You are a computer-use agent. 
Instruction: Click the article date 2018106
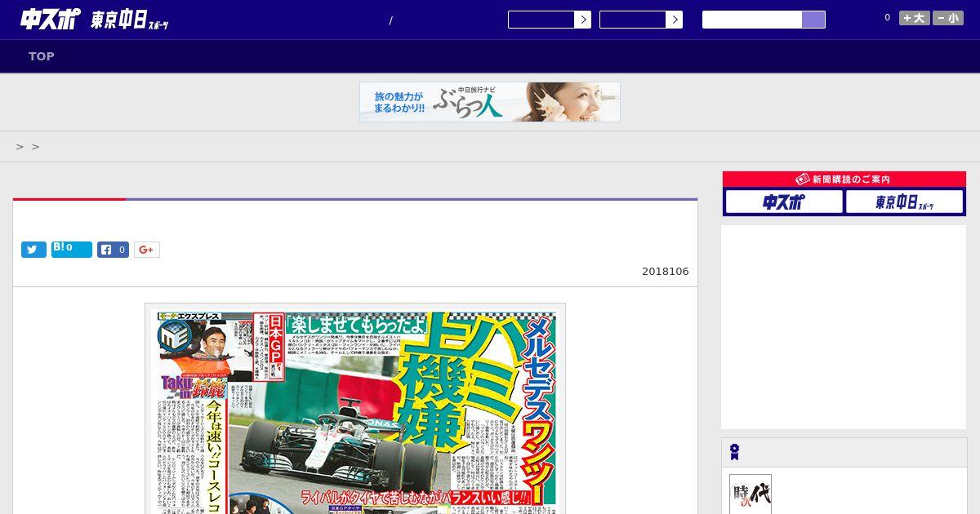click(666, 272)
